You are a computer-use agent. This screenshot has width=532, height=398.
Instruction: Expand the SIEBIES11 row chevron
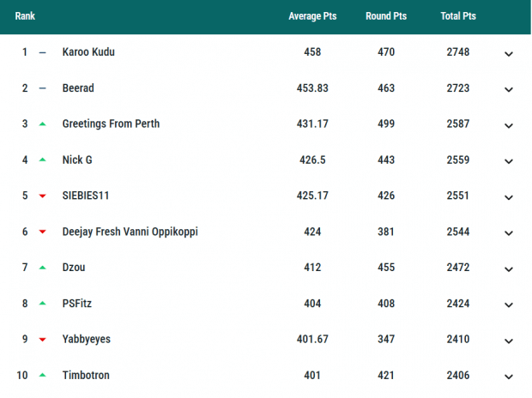coord(509,197)
